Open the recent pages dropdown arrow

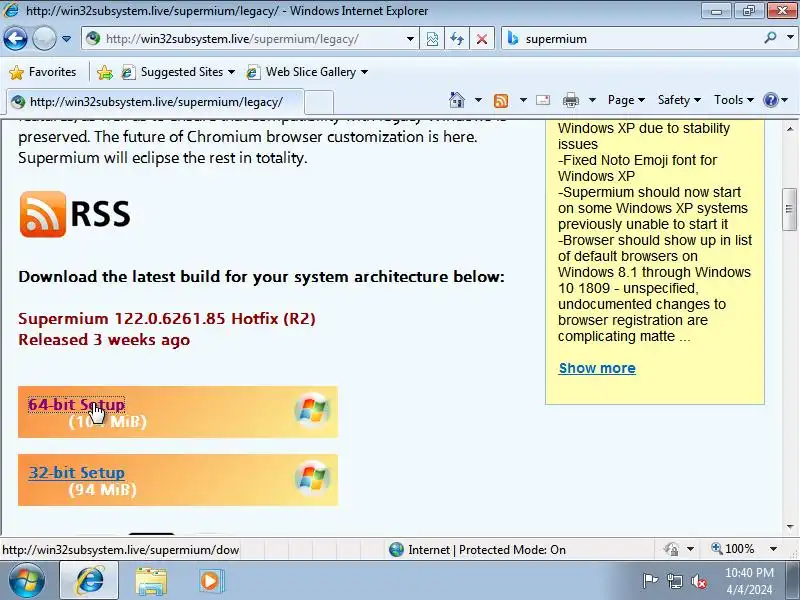66,39
